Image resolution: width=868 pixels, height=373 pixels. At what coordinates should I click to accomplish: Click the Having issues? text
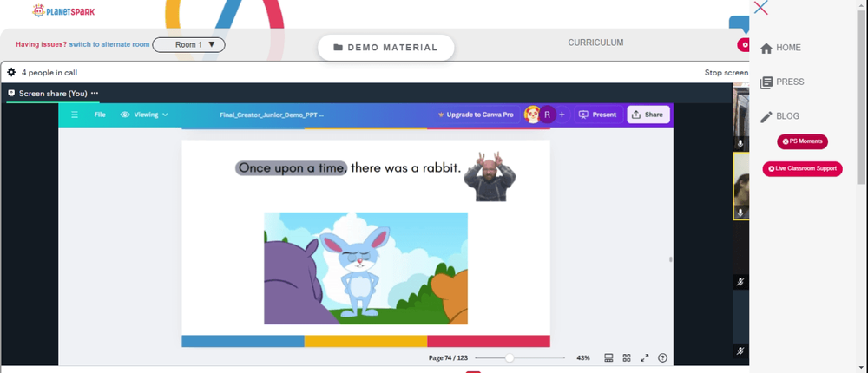tap(42, 44)
